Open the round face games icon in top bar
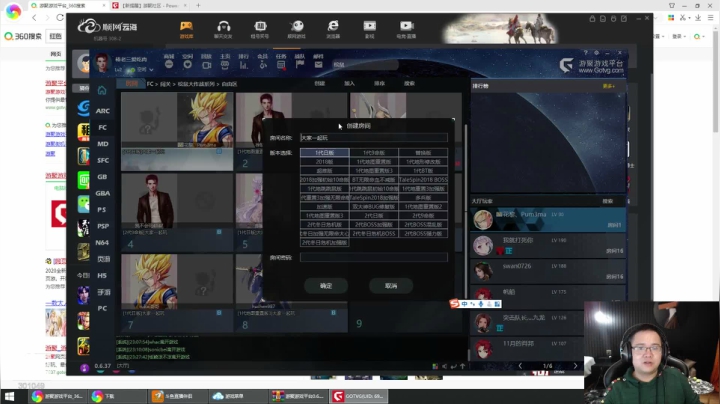The image size is (720, 404). (297, 29)
